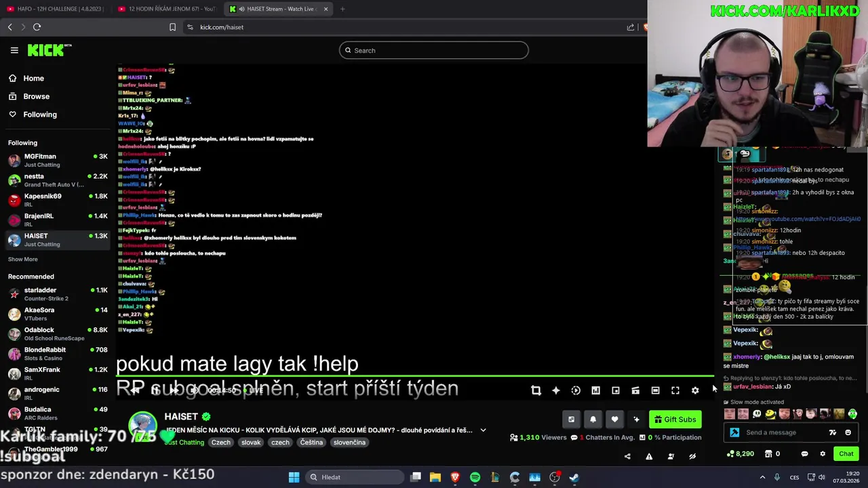Click the channel points 8,290 balance
Image resolution: width=868 pixels, height=488 pixels.
(x=741, y=453)
